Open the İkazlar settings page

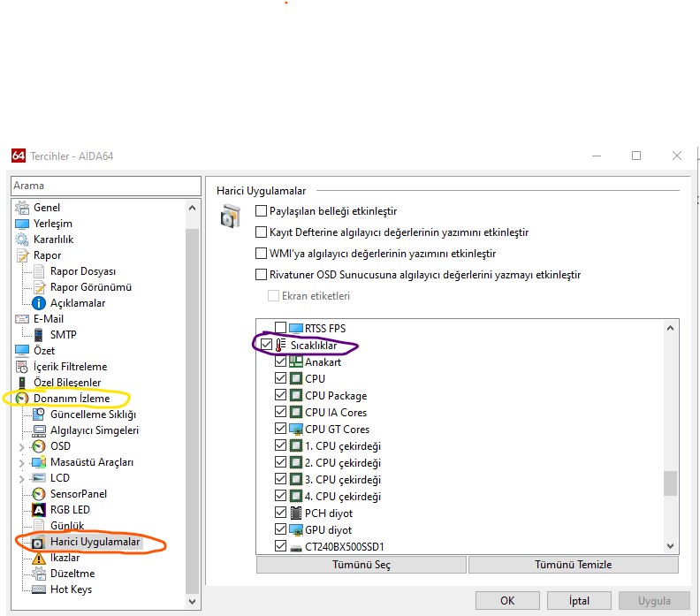pos(65,558)
